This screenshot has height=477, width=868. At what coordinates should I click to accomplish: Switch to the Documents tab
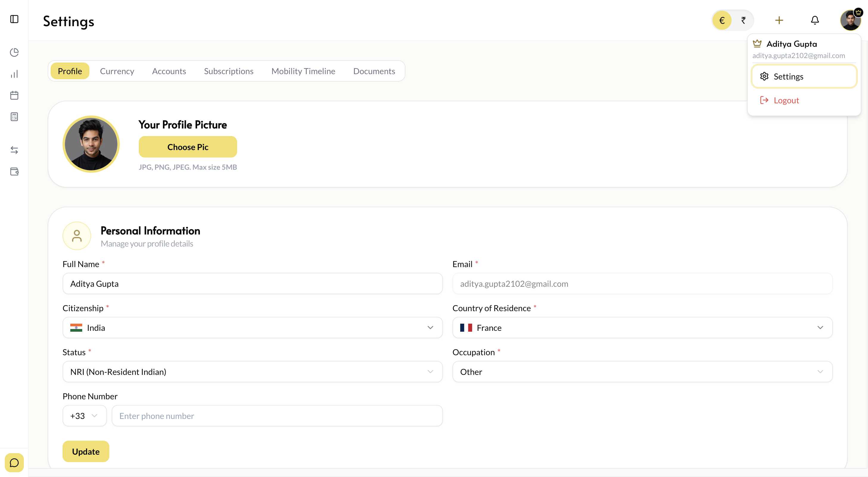pos(374,71)
